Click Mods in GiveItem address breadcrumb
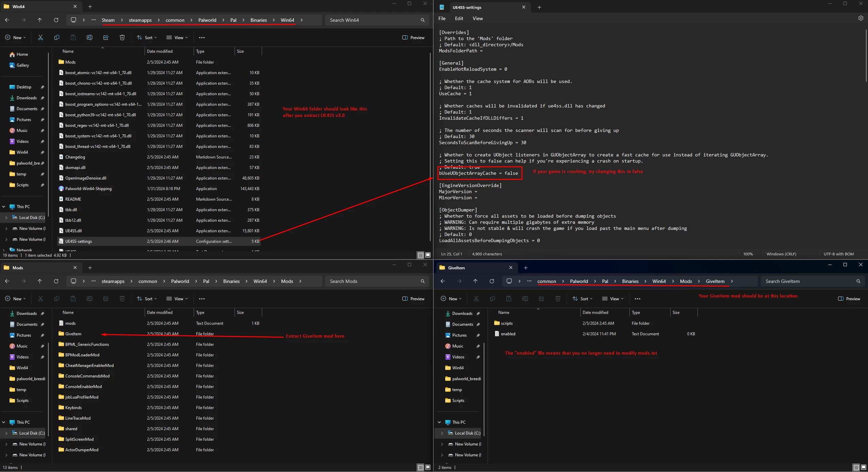868x472 pixels. 686,281
